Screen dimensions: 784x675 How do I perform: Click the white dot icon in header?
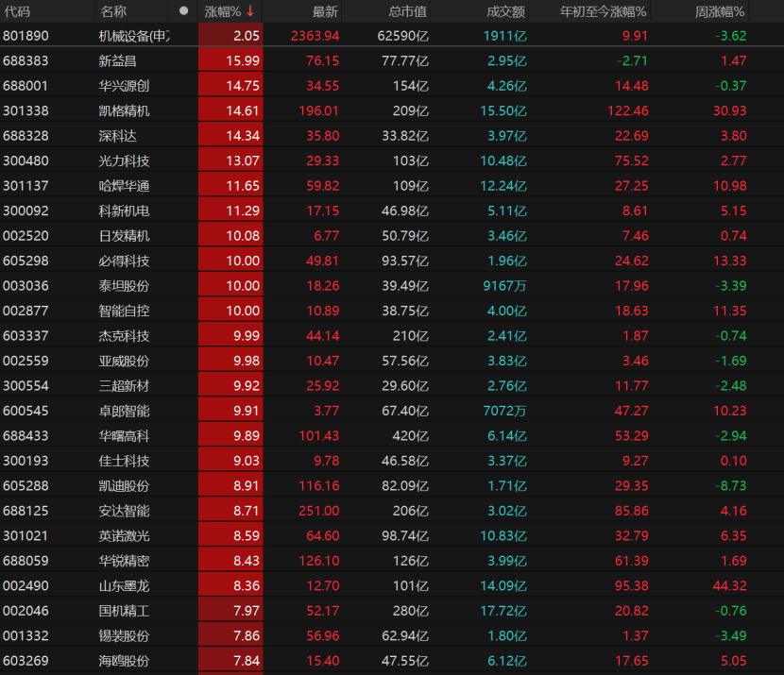click(x=183, y=11)
